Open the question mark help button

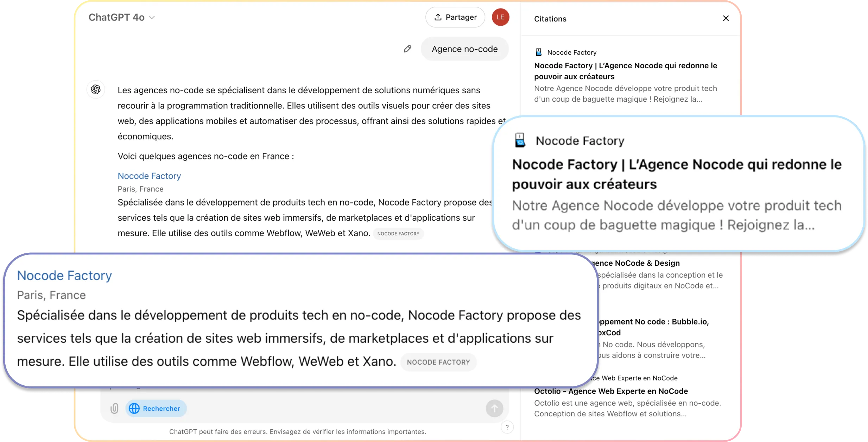[507, 427]
